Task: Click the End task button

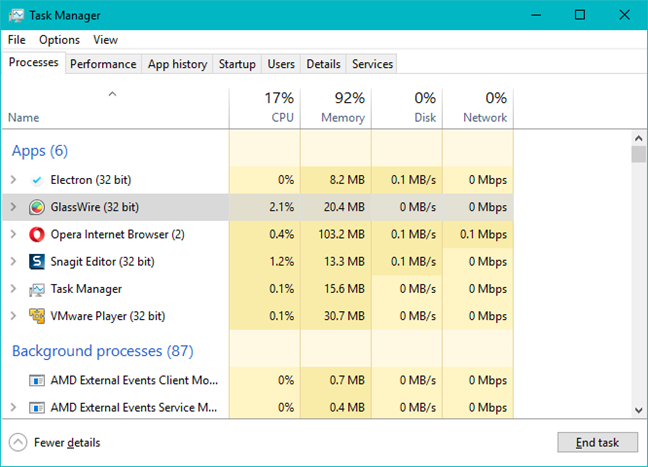Action: coord(597,443)
